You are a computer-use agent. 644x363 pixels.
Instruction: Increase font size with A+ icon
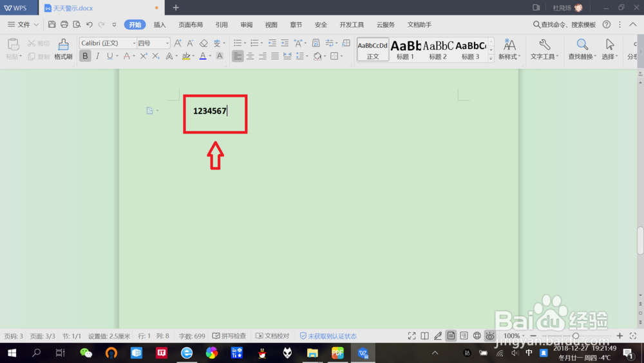click(178, 43)
